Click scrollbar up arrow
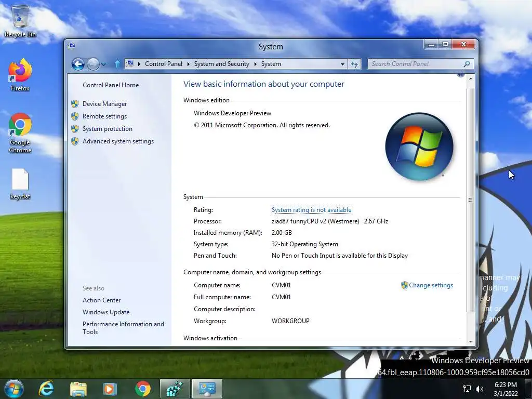The height and width of the screenshot is (399, 532). [x=471, y=78]
